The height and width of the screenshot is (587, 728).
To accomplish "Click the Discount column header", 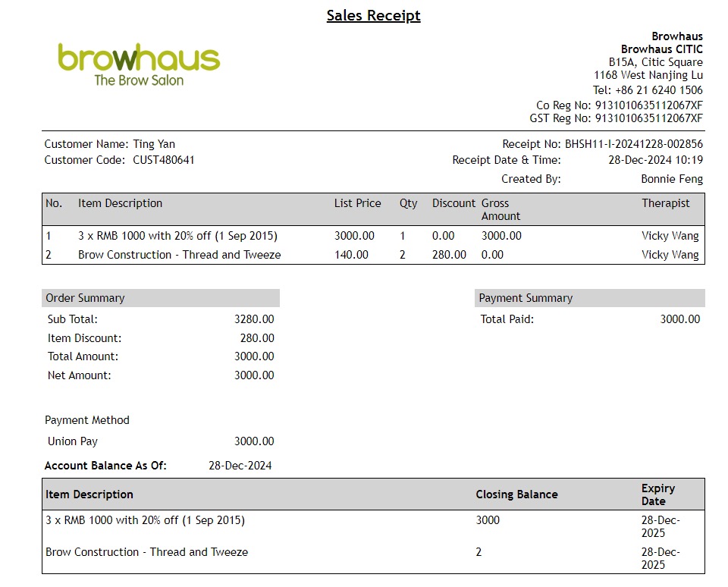I will [453, 203].
